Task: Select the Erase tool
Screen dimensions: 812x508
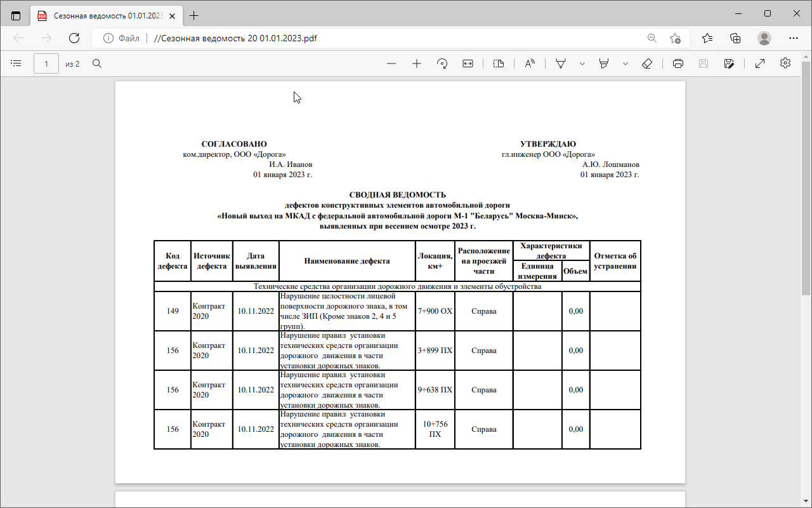Action: pyautogui.click(x=647, y=63)
